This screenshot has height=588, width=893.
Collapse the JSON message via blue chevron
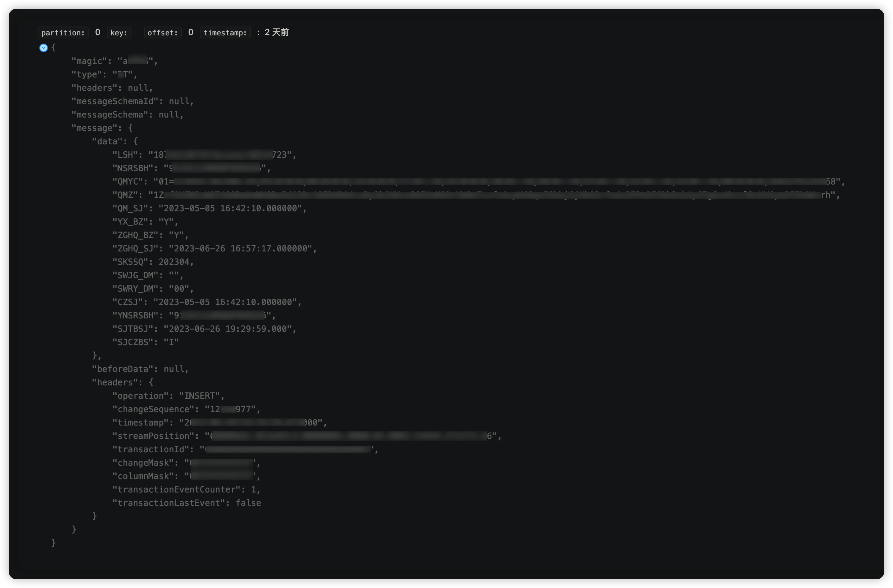(x=44, y=48)
